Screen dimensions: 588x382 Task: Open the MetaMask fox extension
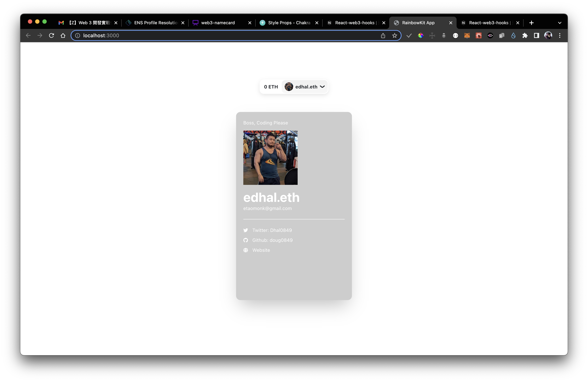467,35
